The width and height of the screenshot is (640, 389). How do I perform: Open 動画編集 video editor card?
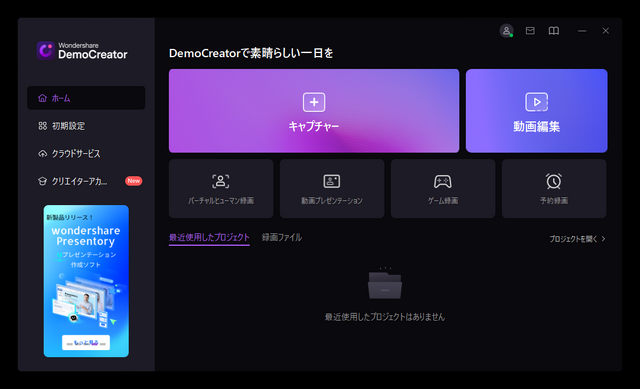(536, 111)
